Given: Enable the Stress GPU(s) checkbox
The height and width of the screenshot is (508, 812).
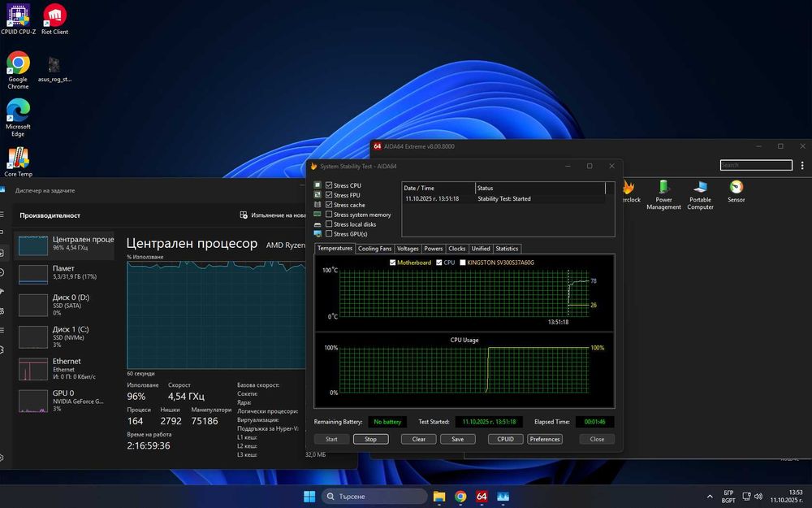Looking at the screenshot, I should point(329,234).
